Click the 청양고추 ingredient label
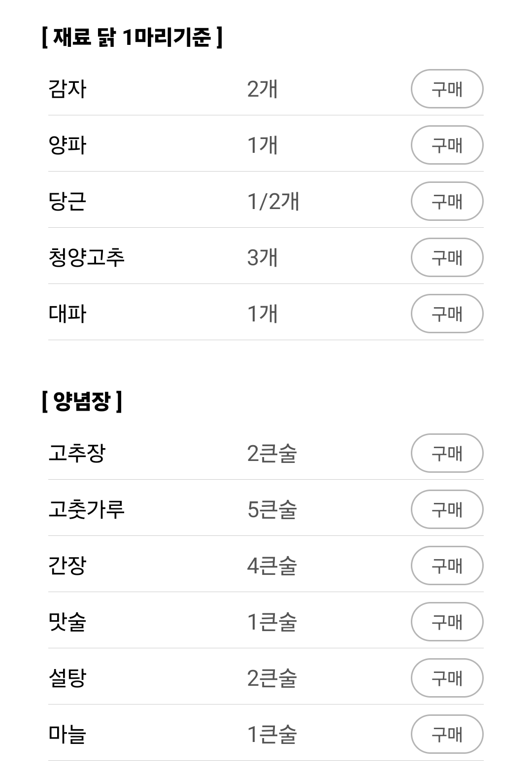 point(87,258)
